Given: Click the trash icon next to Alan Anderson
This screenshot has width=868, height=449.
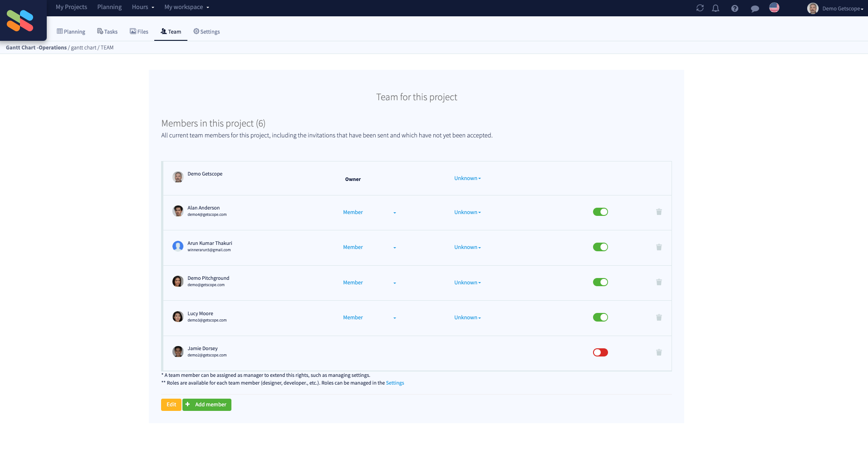Looking at the screenshot, I should pyautogui.click(x=659, y=212).
